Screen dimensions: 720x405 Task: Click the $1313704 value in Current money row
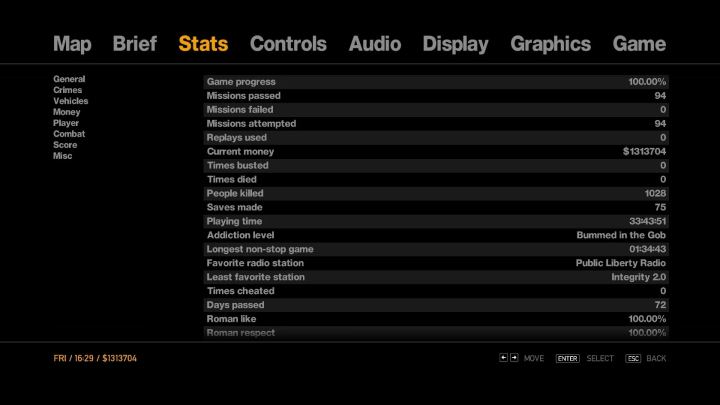[x=644, y=152]
